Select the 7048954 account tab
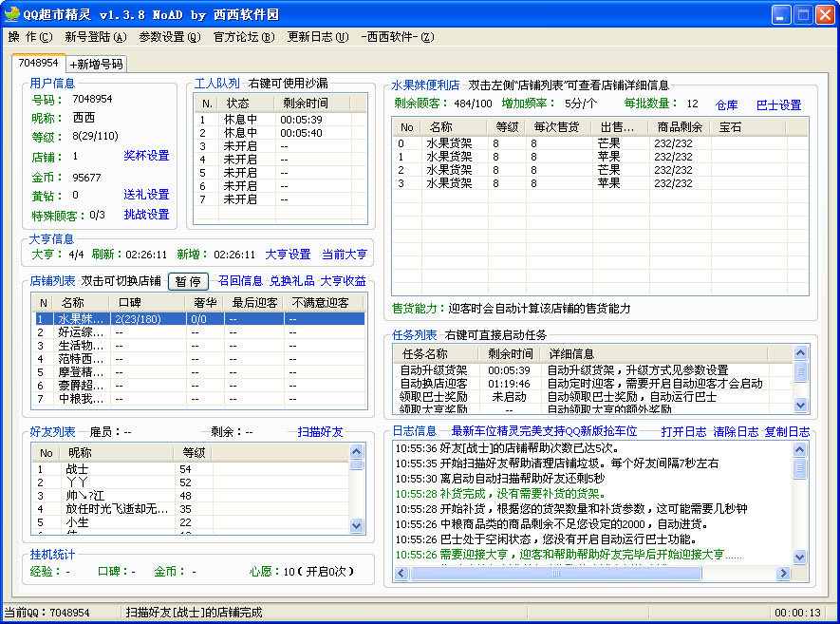This screenshot has width=840, height=624. click(x=38, y=64)
